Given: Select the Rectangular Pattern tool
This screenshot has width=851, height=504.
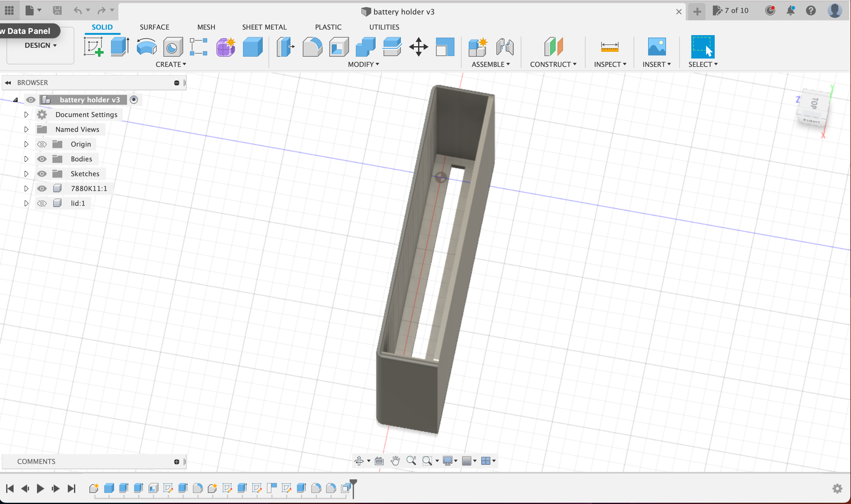Looking at the screenshot, I should (x=199, y=47).
